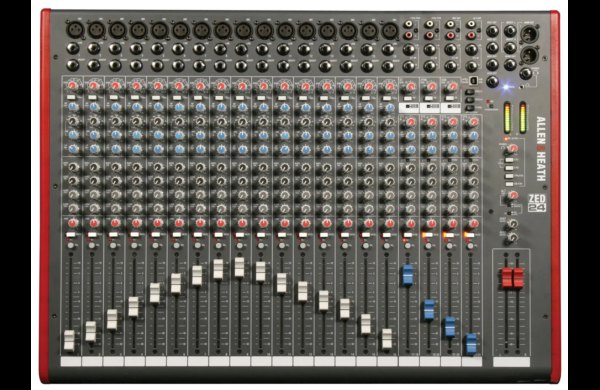This screenshot has width=600, height=390.
Task: Engage the channel 1 high-pass filter switch
Action: click(71, 98)
